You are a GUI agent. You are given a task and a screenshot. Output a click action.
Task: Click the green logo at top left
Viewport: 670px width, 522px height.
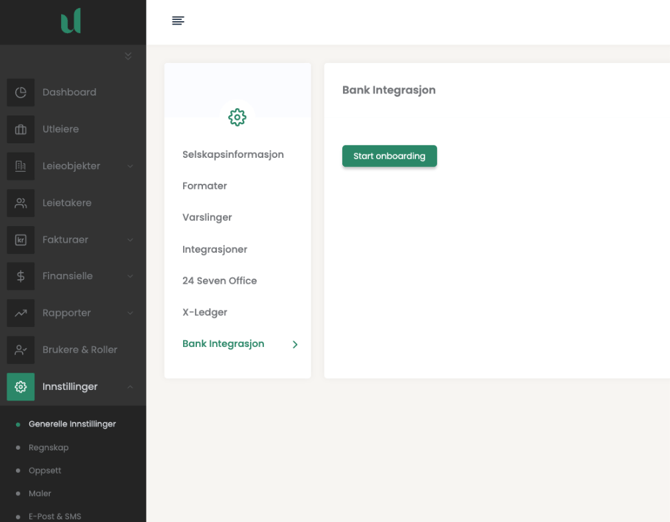[71, 21]
